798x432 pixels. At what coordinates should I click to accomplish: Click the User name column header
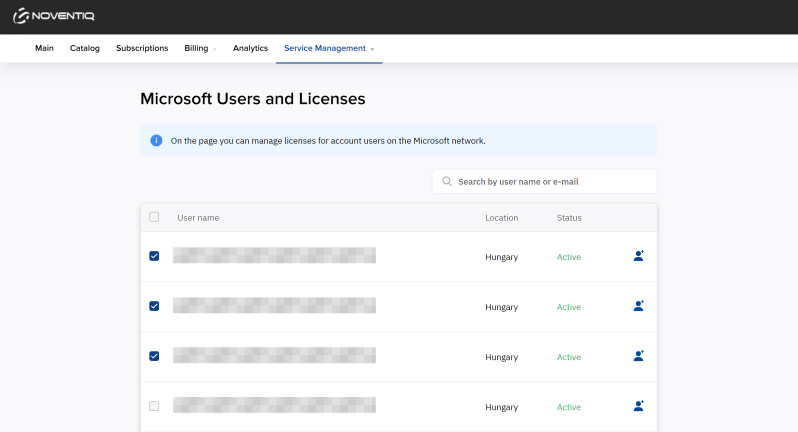tap(198, 218)
